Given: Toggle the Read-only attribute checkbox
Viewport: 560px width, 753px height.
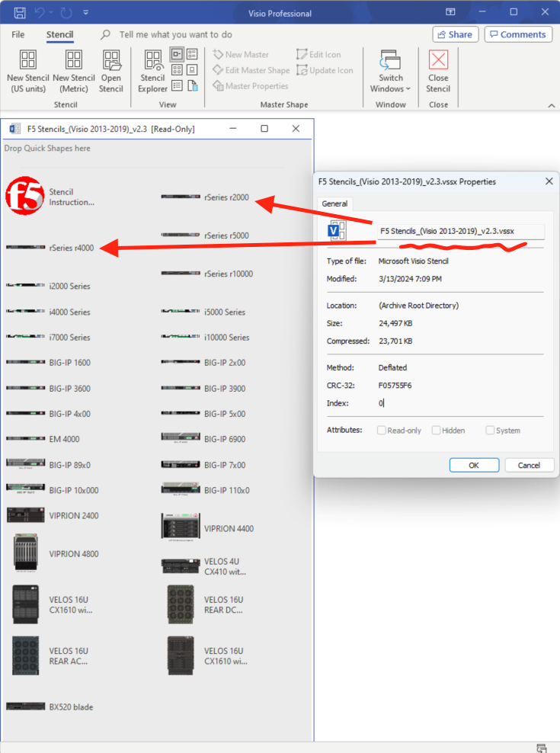Looking at the screenshot, I should [x=382, y=431].
